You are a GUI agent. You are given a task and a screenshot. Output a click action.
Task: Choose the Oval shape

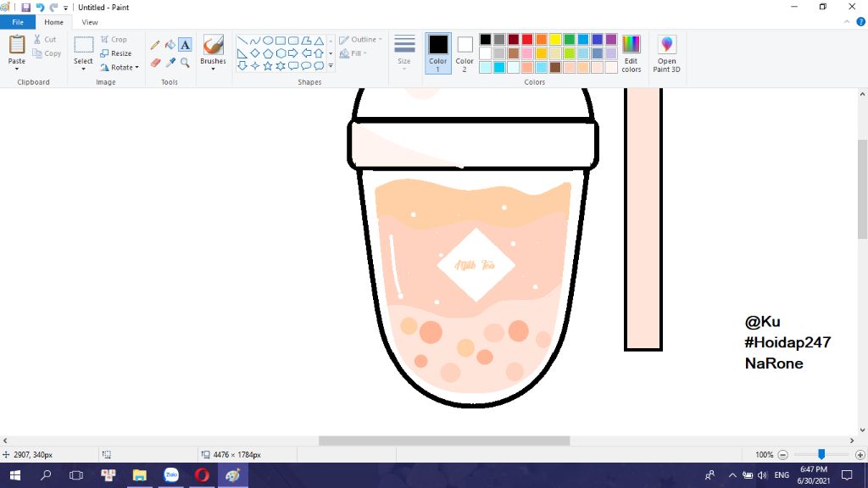268,41
